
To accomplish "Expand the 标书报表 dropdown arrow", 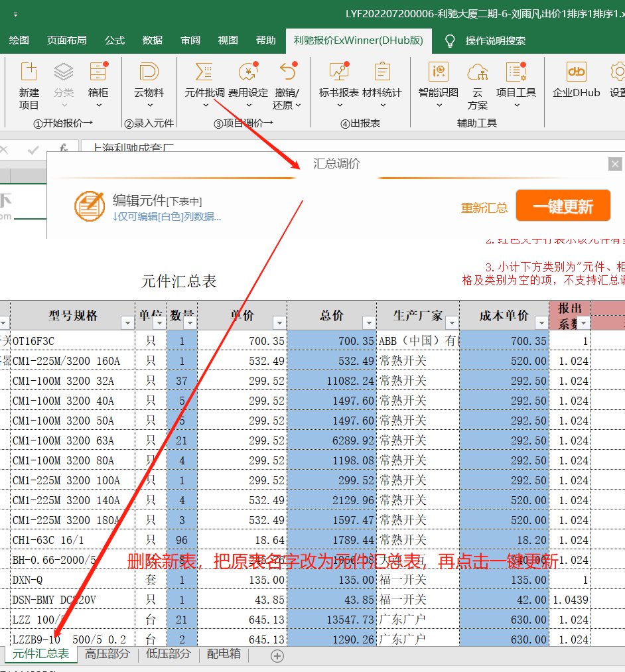I will pyautogui.click(x=340, y=105).
